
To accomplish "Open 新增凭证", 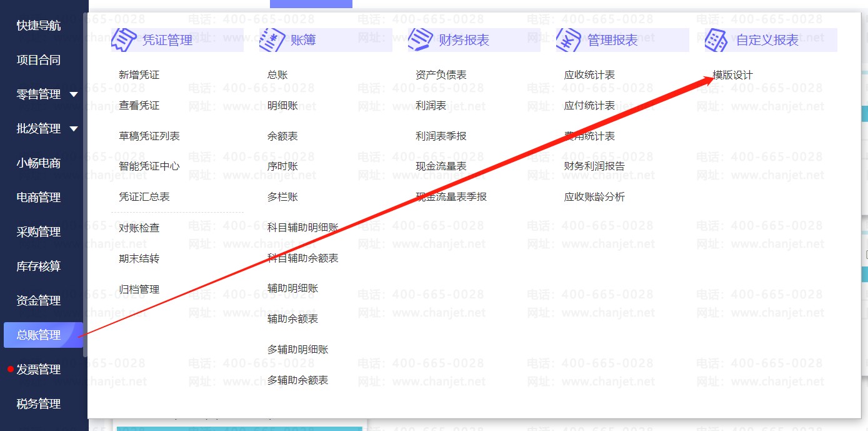I will coord(139,75).
